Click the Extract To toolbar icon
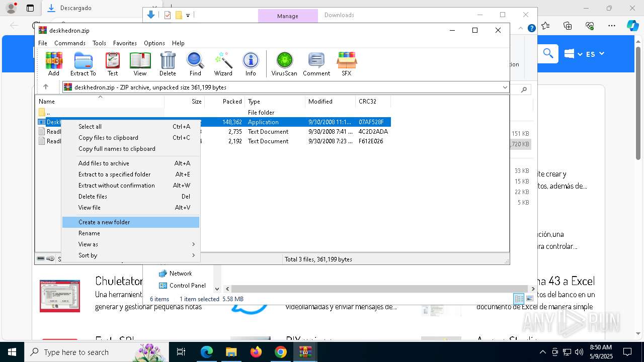The height and width of the screenshot is (362, 644). pyautogui.click(x=83, y=64)
